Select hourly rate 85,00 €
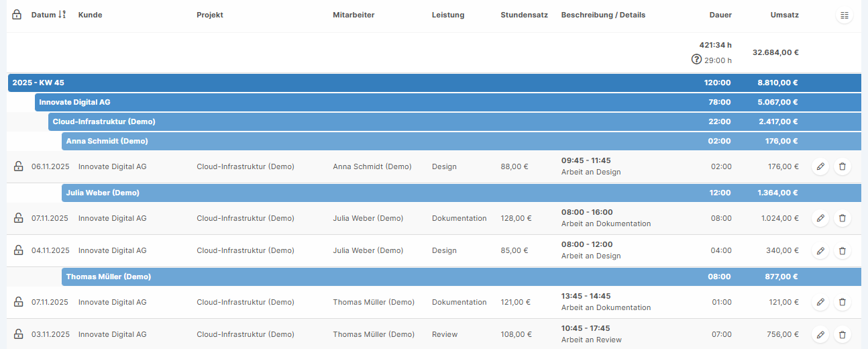This screenshot has height=349, width=868. (514, 250)
